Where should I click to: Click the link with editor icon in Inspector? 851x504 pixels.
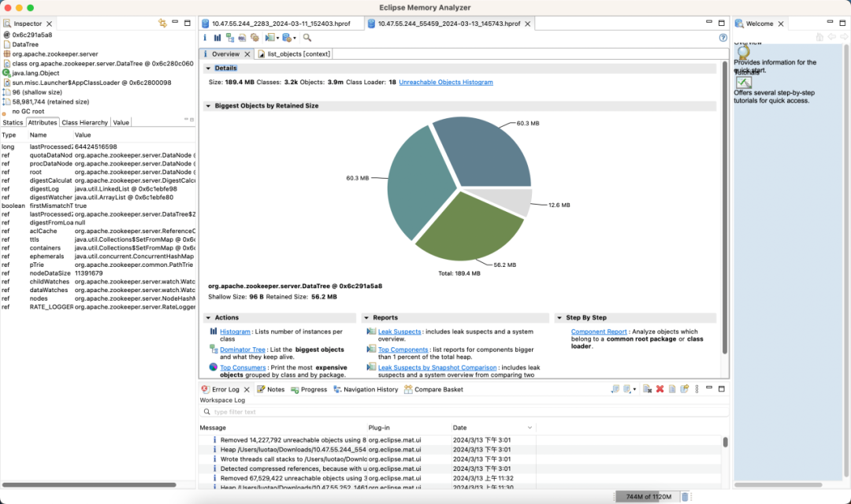(x=162, y=24)
